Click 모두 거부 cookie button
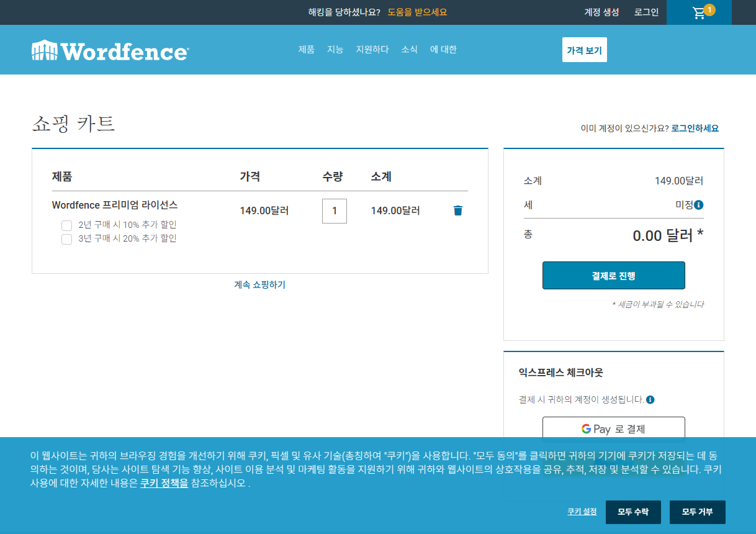 point(698,512)
